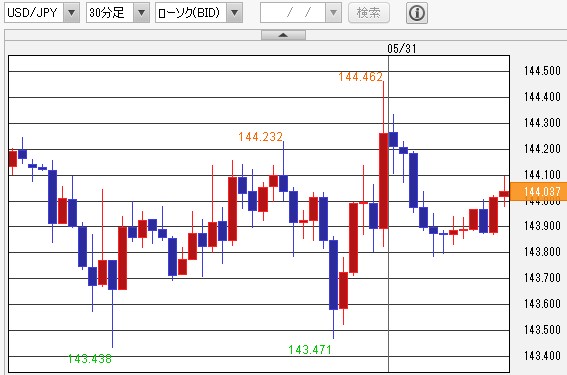This screenshot has width=567, height=375.
Task: Click the 144.200 axis label
Action: click(x=542, y=149)
